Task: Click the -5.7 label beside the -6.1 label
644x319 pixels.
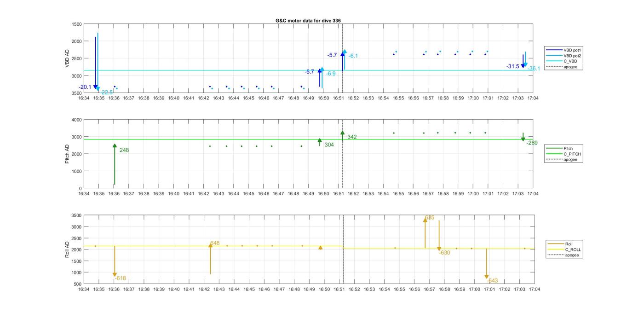Action: [332, 55]
